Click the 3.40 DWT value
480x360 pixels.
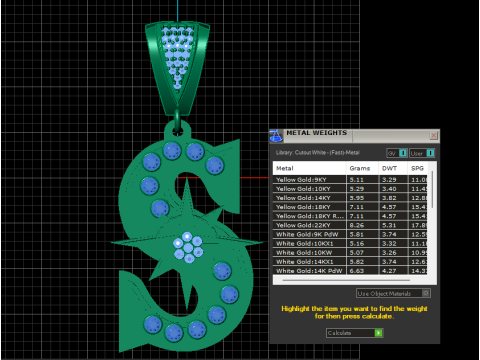(x=389, y=189)
